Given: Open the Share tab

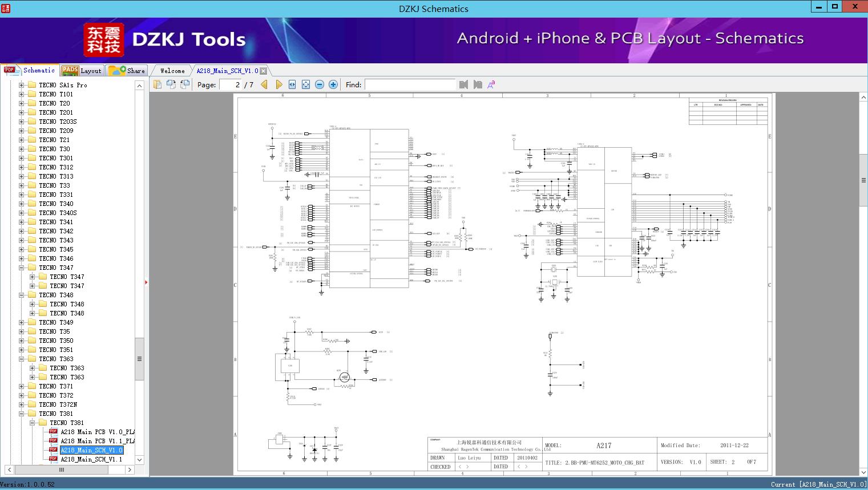Looking at the screenshot, I should (127, 71).
